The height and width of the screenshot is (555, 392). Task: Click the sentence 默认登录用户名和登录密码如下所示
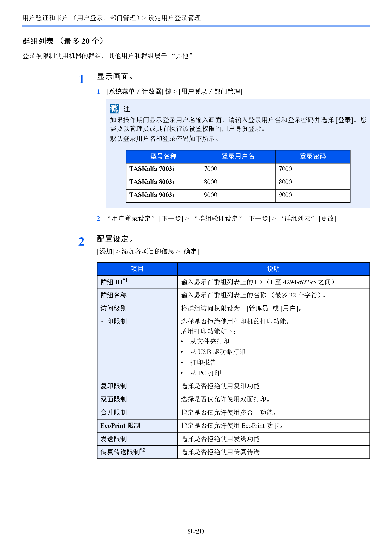[165, 139]
